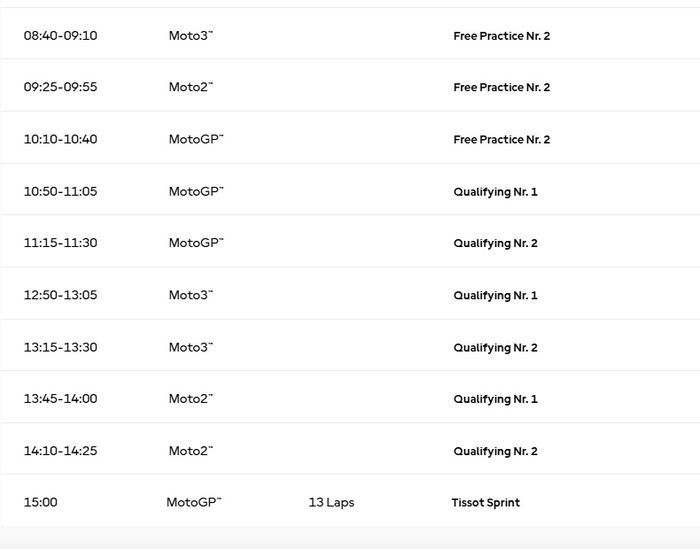Click the 08:40-09:10 time slot
Image resolution: width=700 pixels, height=549 pixels.
pyautogui.click(x=60, y=36)
